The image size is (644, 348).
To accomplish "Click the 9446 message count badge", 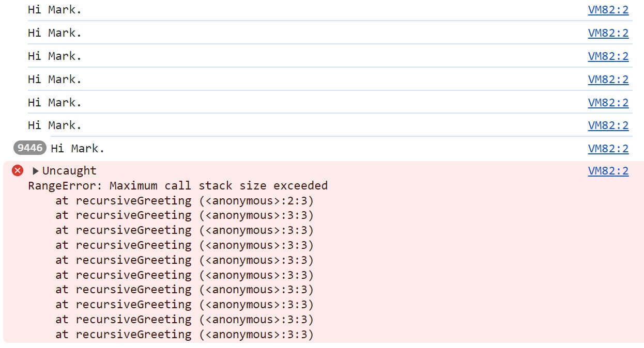I will [x=29, y=148].
